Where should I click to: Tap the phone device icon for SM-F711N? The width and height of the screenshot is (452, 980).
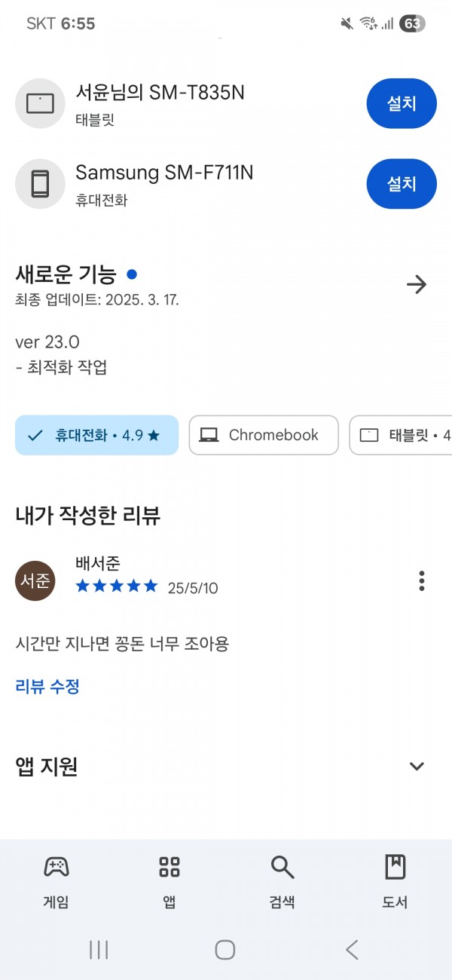pos(40,184)
